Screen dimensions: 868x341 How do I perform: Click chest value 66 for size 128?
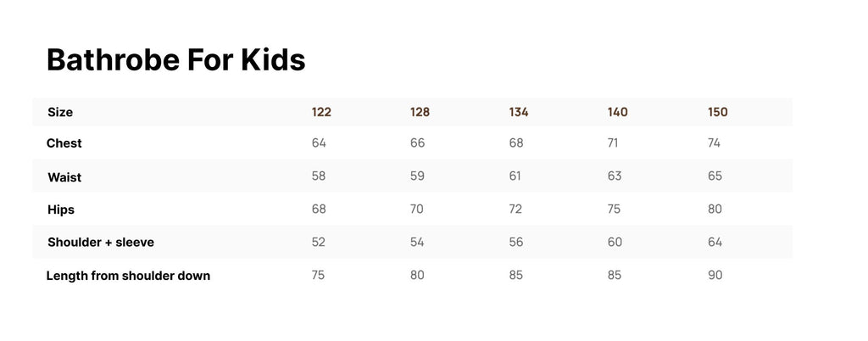[417, 143]
